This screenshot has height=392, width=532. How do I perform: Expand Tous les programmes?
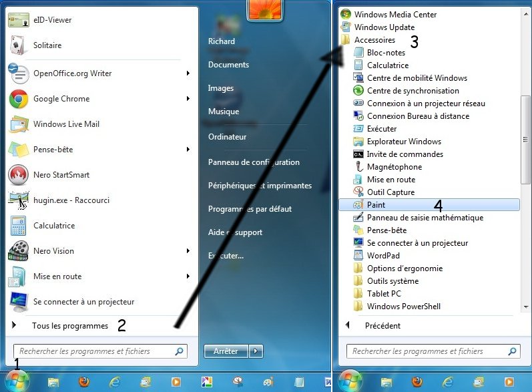[x=70, y=325]
